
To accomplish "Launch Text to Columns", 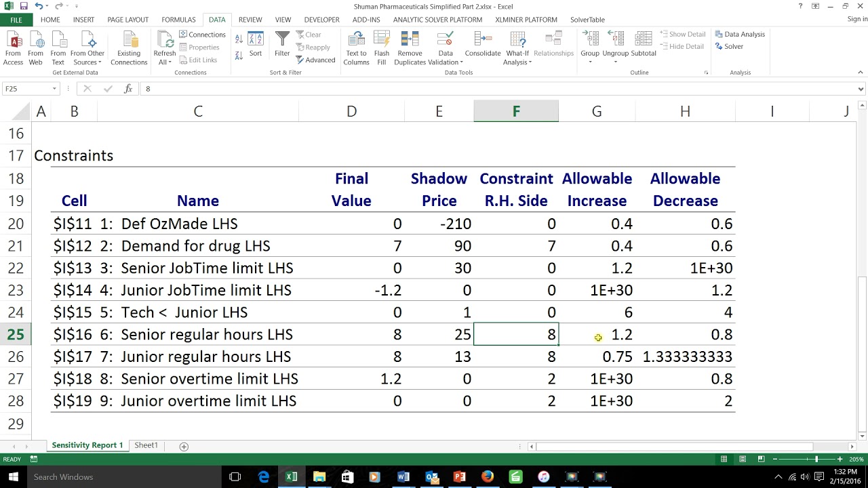I will (356, 48).
